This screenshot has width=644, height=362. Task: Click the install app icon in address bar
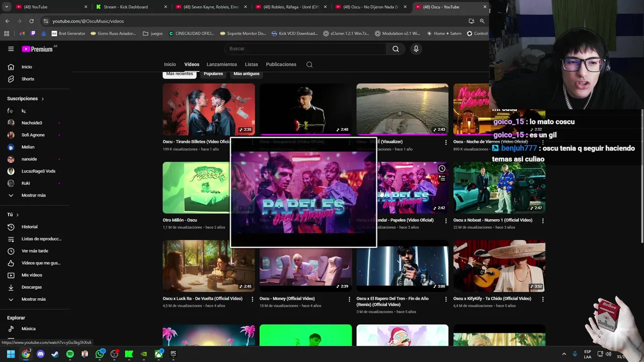[x=471, y=21]
